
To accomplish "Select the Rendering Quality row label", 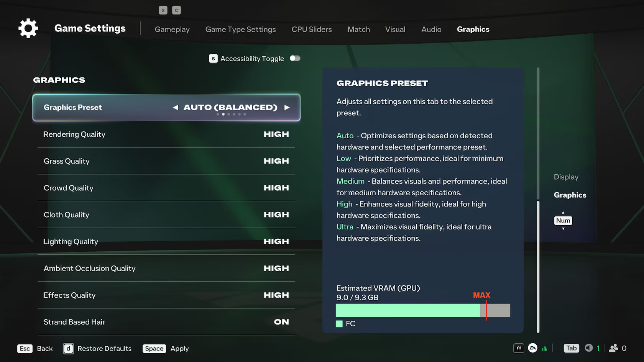I will click(x=74, y=134).
